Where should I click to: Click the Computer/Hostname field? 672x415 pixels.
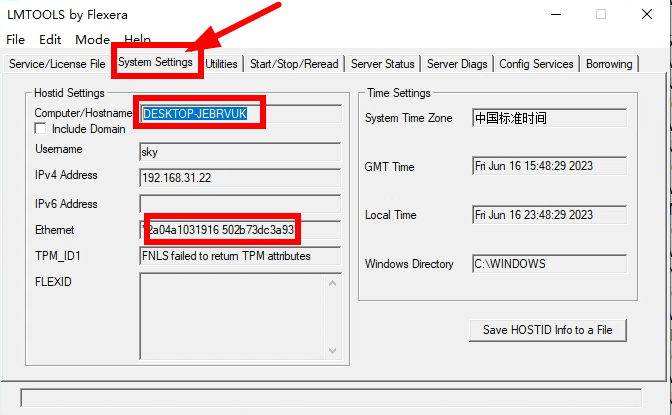point(240,114)
